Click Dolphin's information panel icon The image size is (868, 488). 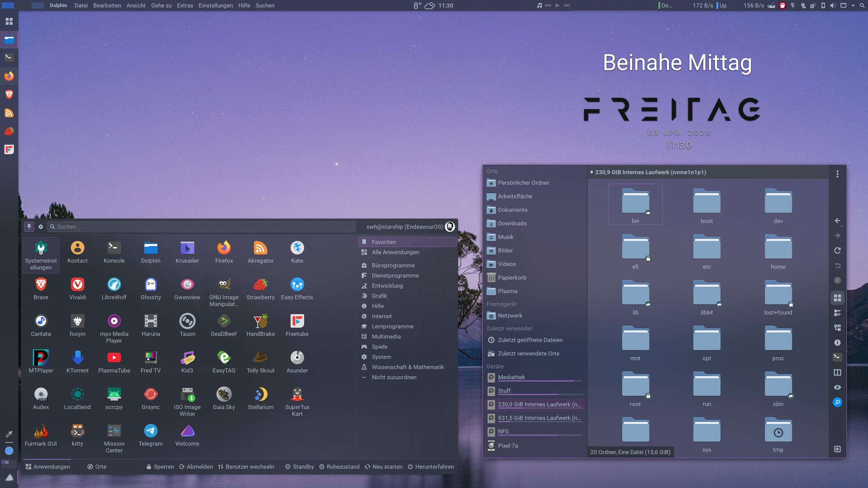[x=837, y=343]
